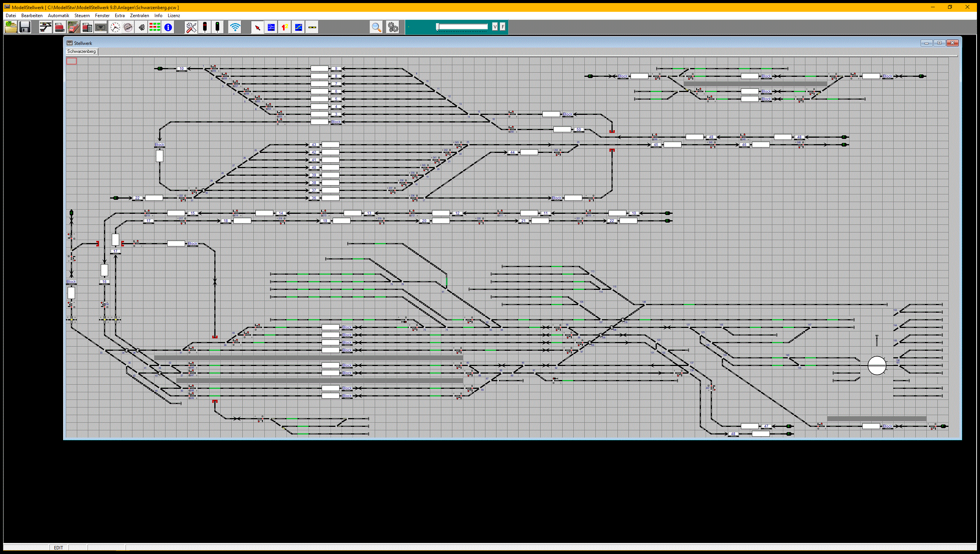Click the red signal light icon
Screen dimensions: 980x554
click(x=205, y=27)
